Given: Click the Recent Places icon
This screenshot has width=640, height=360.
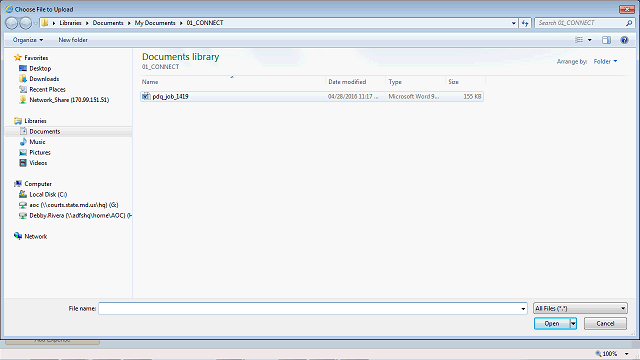Looking at the screenshot, I should pyautogui.click(x=23, y=89).
